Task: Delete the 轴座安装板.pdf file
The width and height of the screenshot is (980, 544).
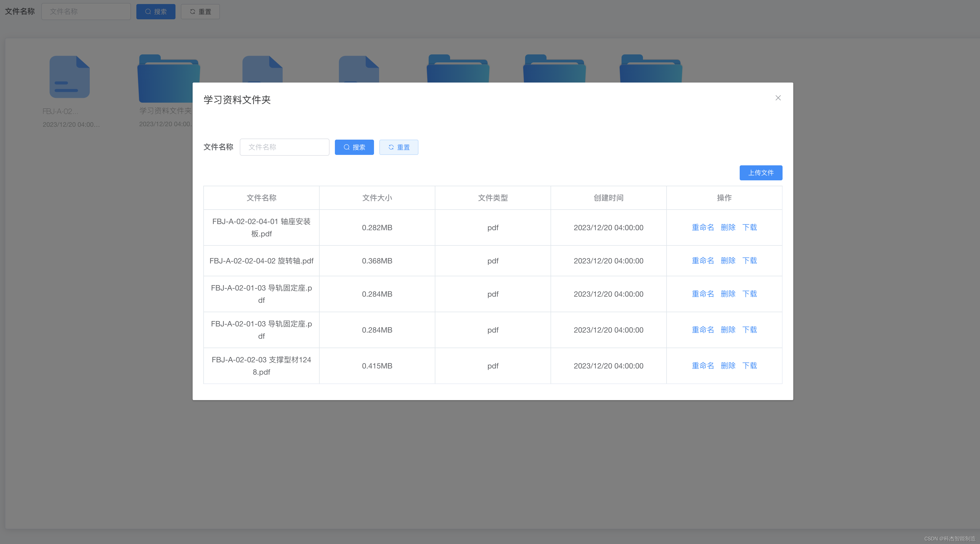Action: (x=728, y=228)
